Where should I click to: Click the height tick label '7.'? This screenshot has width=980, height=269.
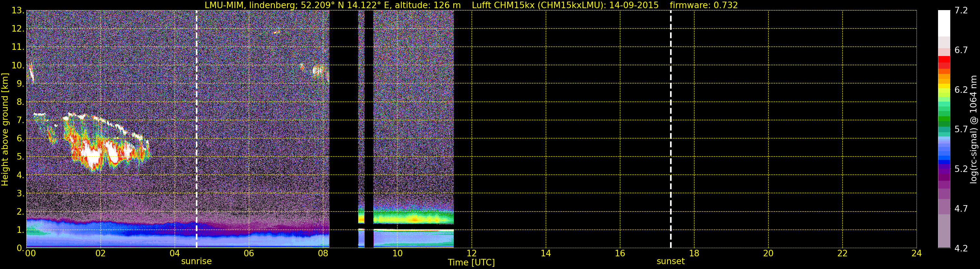[x=20, y=120]
